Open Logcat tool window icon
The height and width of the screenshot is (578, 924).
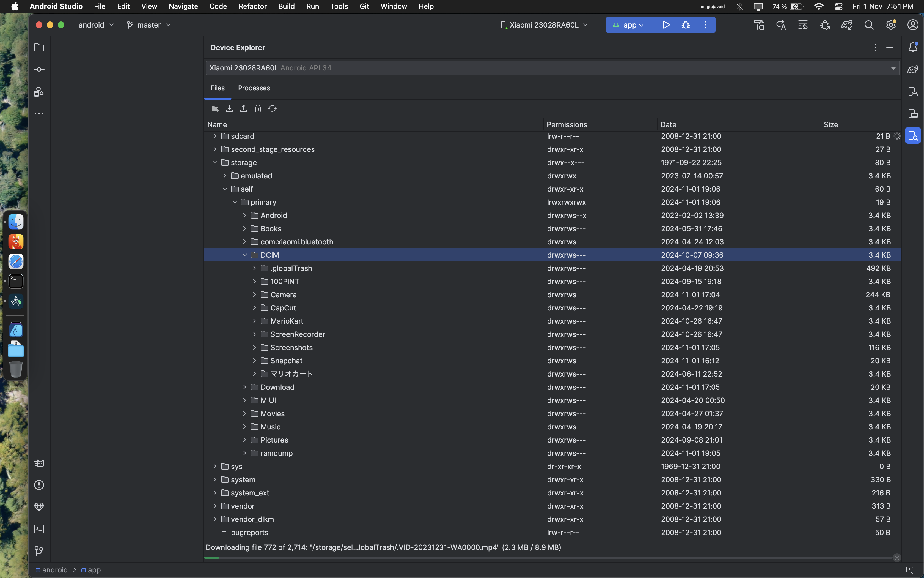(x=39, y=463)
